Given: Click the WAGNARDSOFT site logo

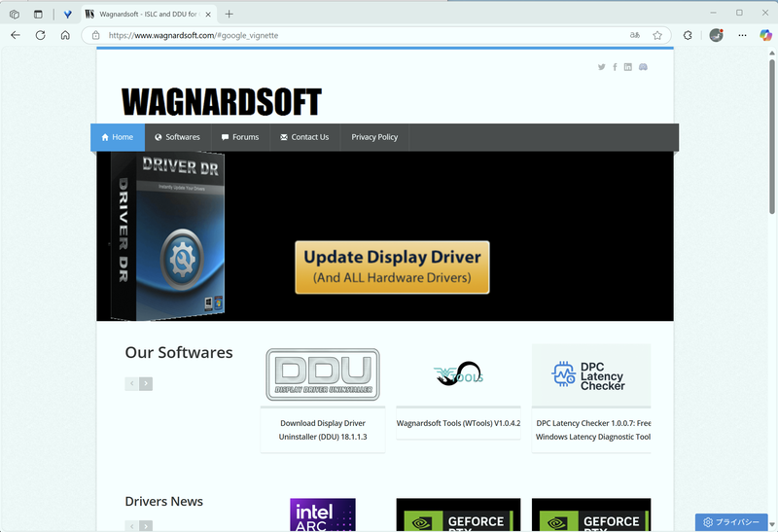Looking at the screenshot, I should point(222,102).
